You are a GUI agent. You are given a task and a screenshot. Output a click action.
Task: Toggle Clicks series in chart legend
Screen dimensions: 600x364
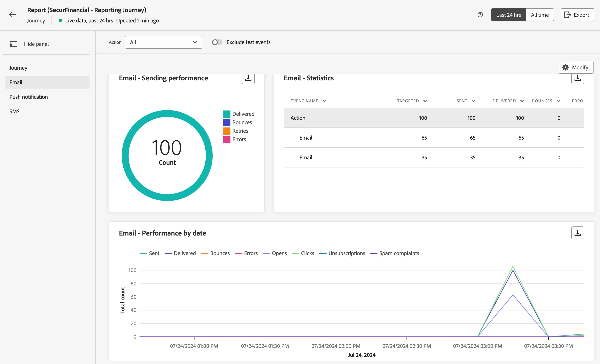tap(303, 253)
